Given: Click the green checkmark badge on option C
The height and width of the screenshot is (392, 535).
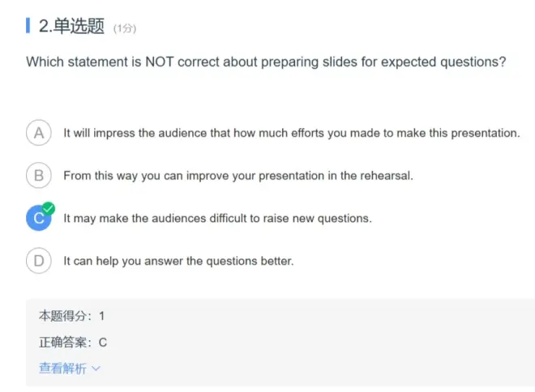Looking at the screenshot, I should pyautogui.click(x=48, y=209).
